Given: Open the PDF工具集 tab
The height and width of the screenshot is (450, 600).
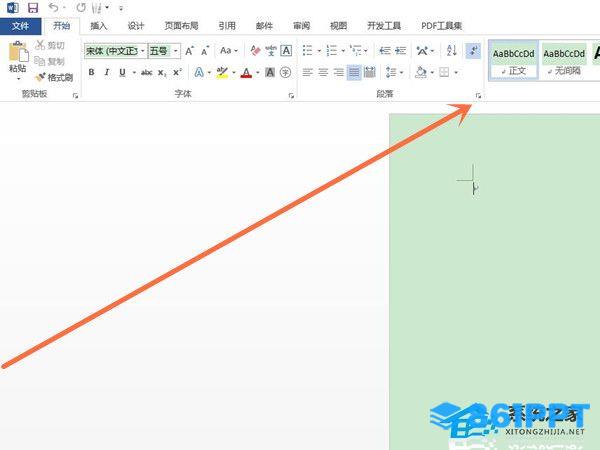Looking at the screenshot, I should 441,26.
